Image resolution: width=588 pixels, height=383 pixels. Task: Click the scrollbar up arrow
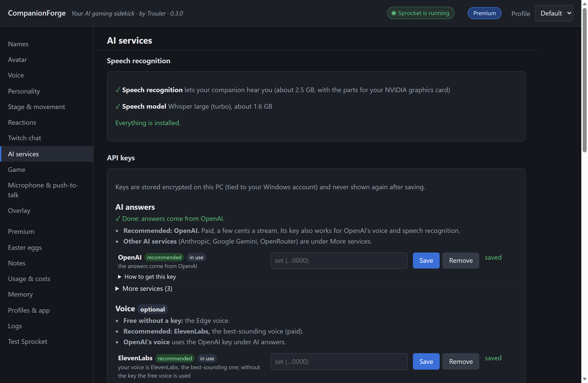tap(584, 4)
